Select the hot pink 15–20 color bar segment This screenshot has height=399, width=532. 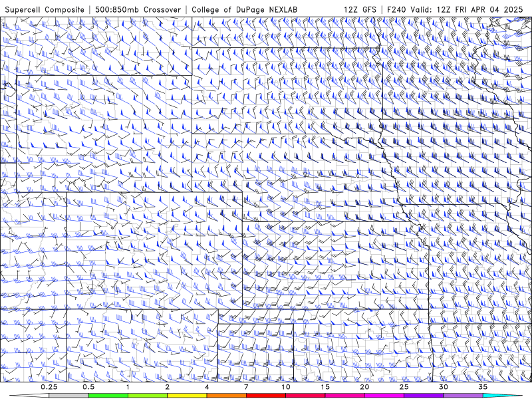(x=344, y=396)
